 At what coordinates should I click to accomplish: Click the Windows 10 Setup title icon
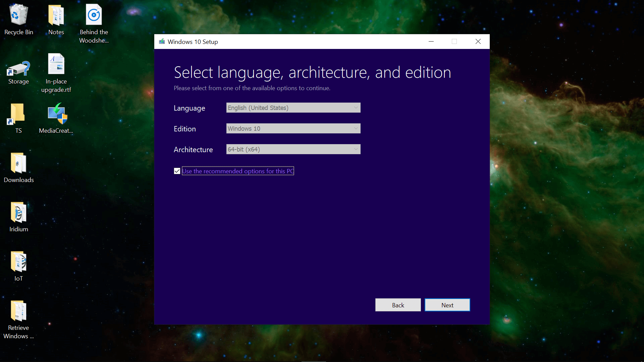click(162, 42)
